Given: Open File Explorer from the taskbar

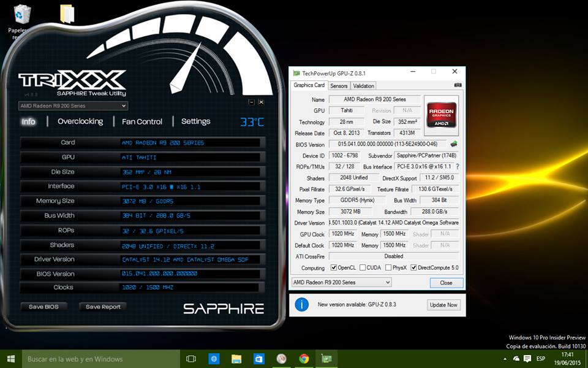Looking at the screenshot, I should 236,359.
